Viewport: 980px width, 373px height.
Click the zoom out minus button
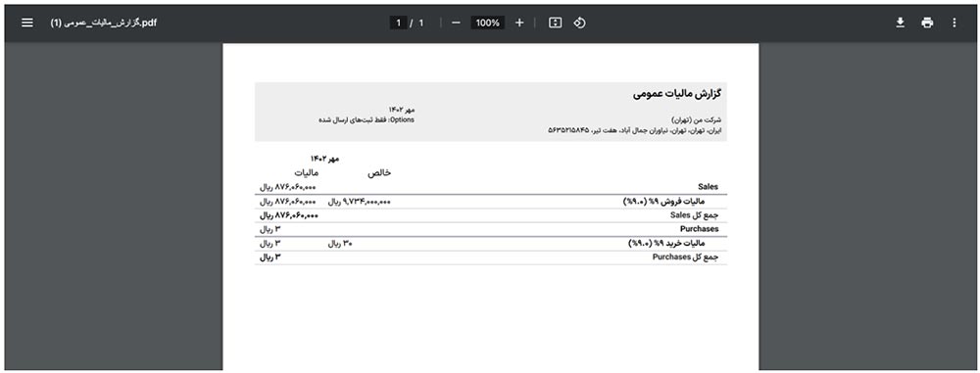(456, 23)
